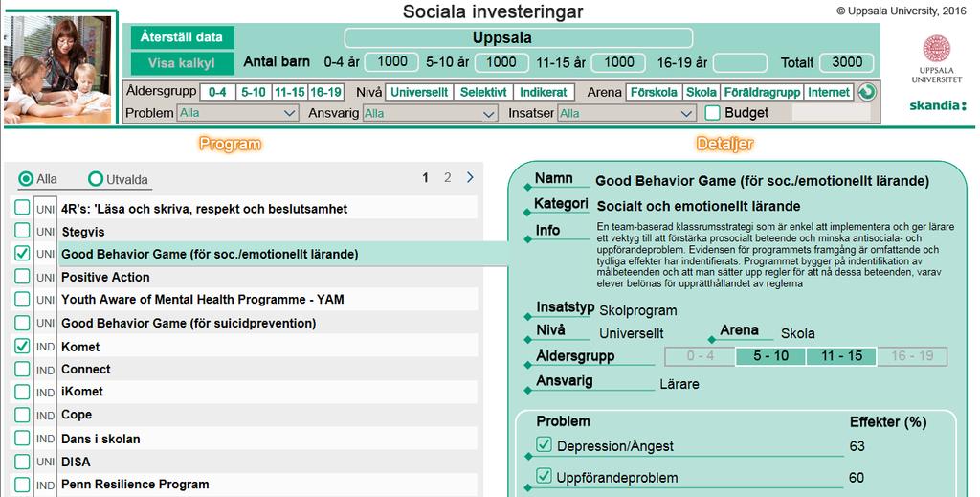Edit the 5-10 år child count field
The image size is (980, 497).
click(501, 62)
